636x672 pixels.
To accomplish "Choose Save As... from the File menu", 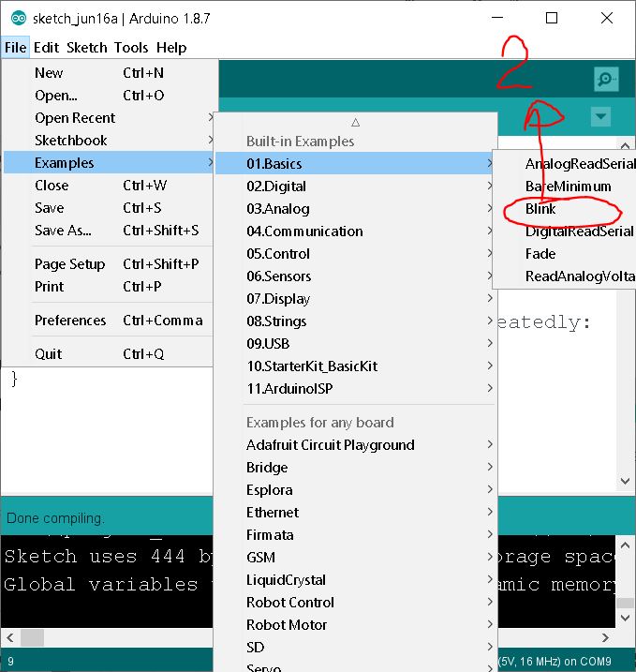I will click(109, 231).
